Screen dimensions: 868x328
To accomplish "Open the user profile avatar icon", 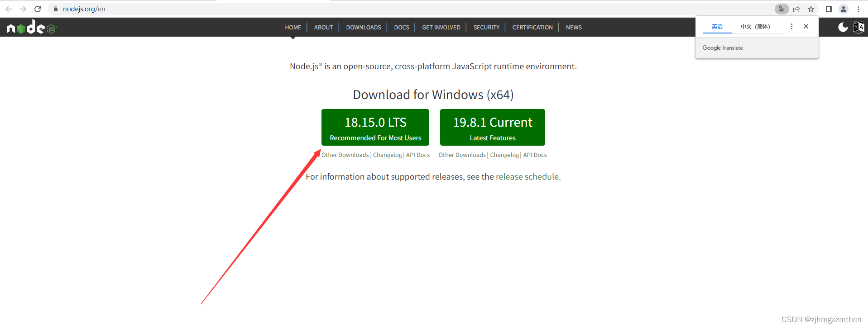I will pos(844,9).
